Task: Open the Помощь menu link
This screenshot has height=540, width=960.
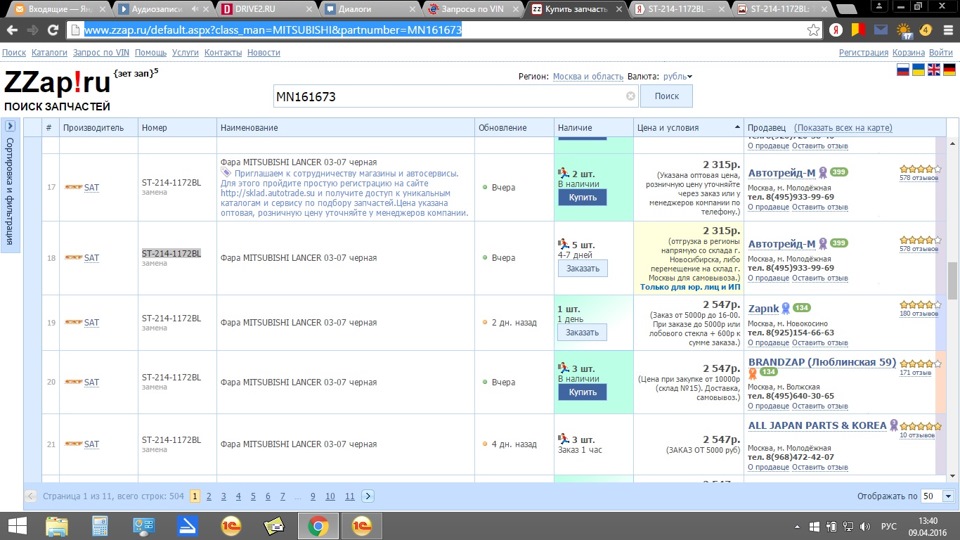Action: pos(151,53)
